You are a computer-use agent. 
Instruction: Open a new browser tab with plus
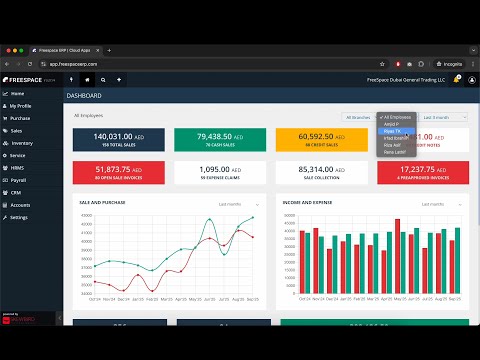click(x=109, y=50)
